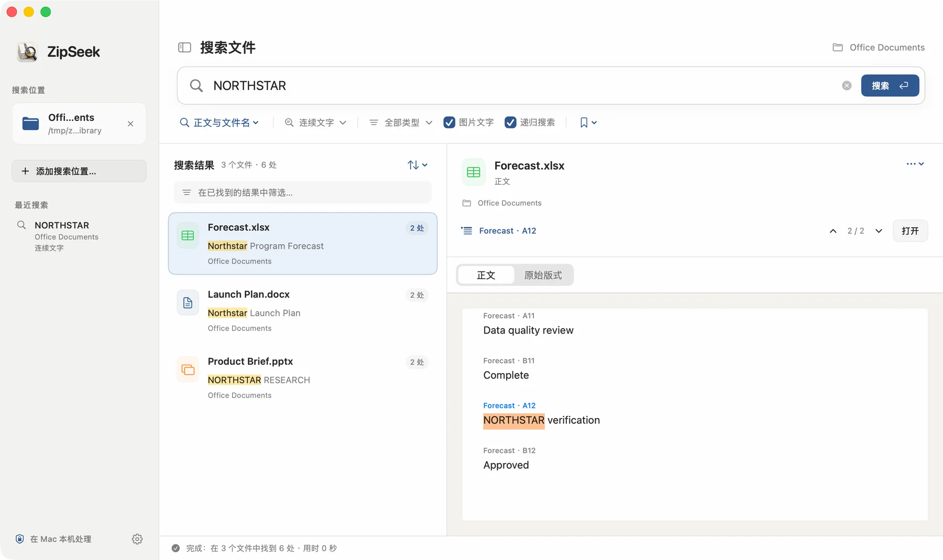
Task: Toggle the 递归搜索 checkbox
Action: tap(510, 123)
